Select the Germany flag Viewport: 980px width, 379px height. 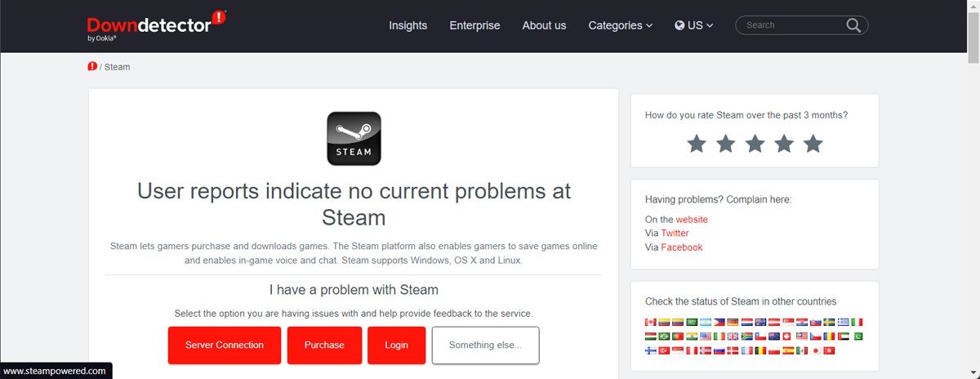733,323
